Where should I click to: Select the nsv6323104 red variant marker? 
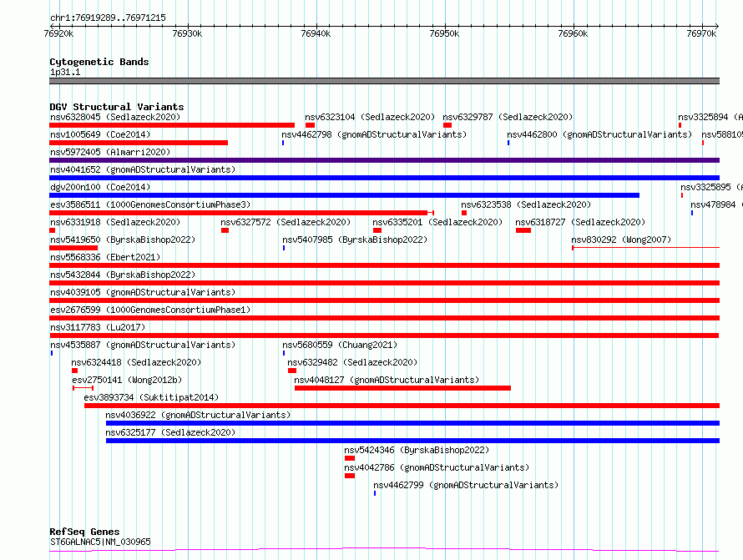pyautogui.click(x=310, y=125)
